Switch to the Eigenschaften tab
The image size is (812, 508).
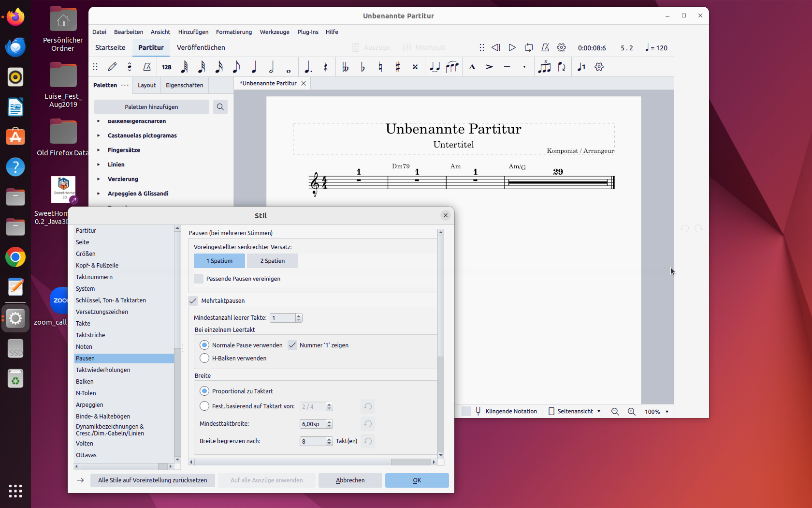pyautogui.click(x=185, y=85)
